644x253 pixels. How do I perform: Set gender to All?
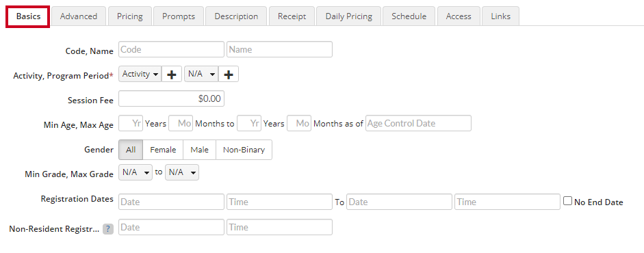(131, 150)
